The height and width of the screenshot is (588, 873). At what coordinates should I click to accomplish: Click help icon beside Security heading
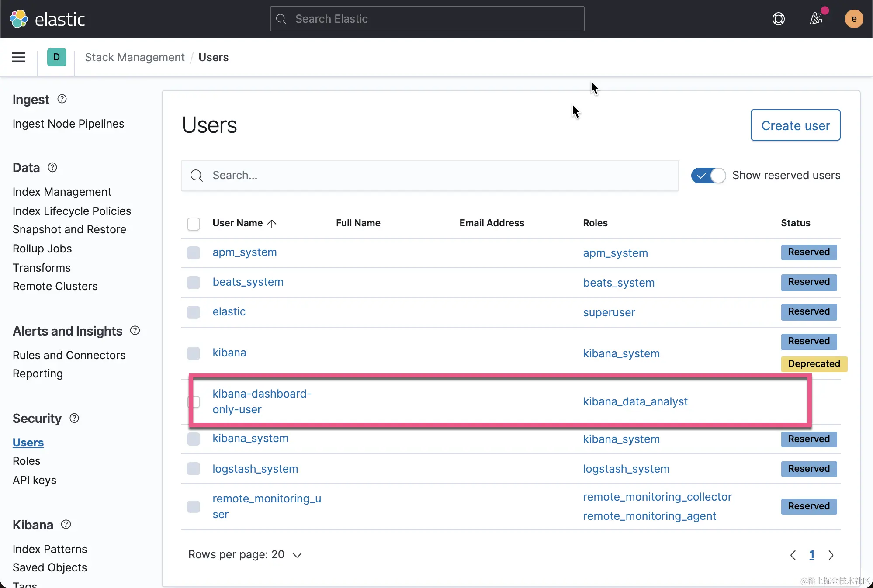(x=74, y=418)
